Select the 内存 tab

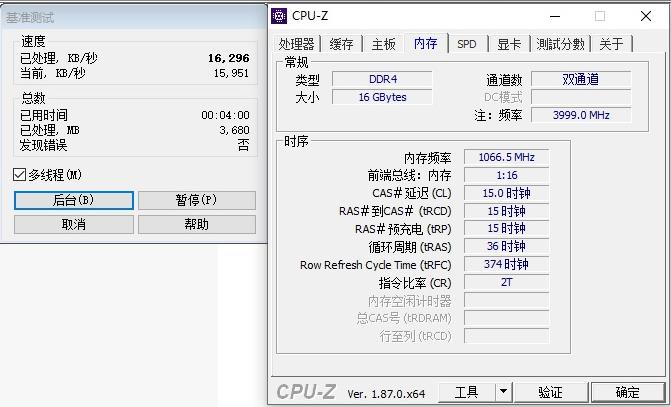point(426,43)
